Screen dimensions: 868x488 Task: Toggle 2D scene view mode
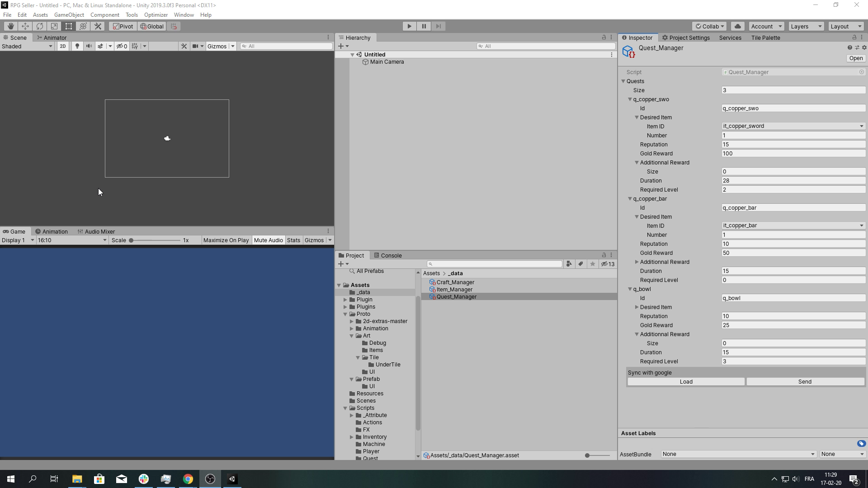(x=63, y=46)
